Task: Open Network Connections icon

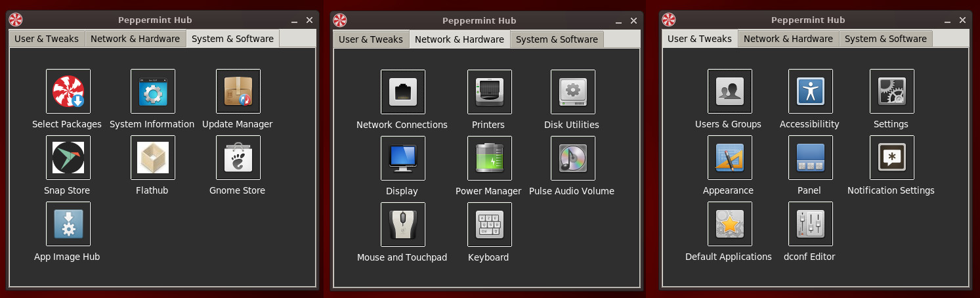Action: (x=403, y=92)
